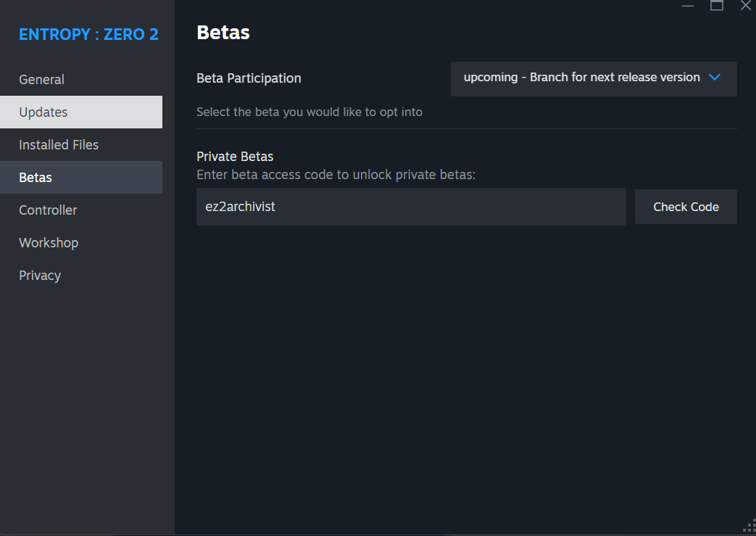Close the game properties window

[746, 6]
